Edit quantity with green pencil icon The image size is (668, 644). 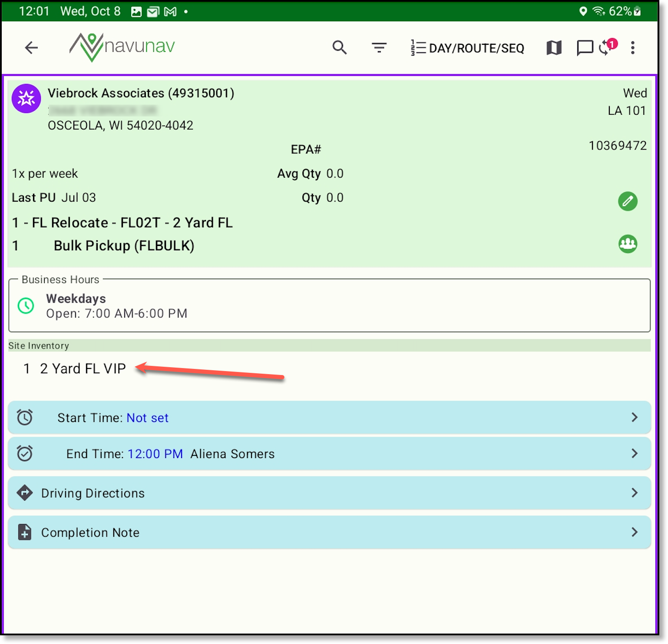click(x=628, y=201)
